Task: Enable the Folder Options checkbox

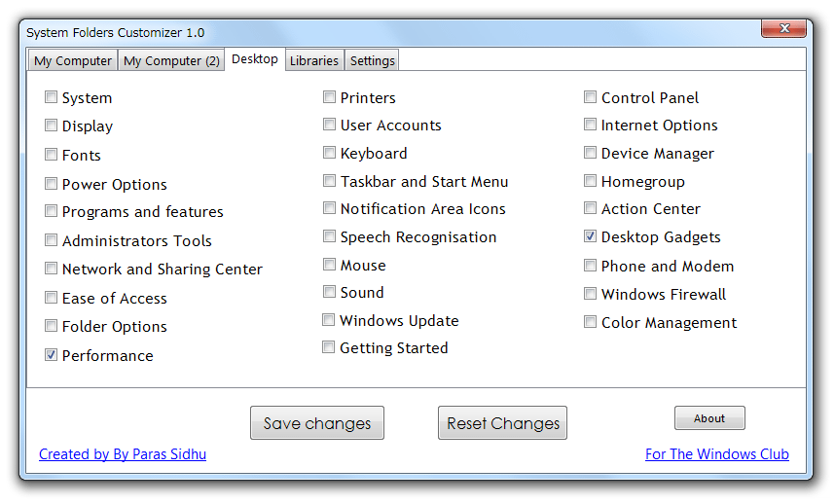Action: point(51,325)
